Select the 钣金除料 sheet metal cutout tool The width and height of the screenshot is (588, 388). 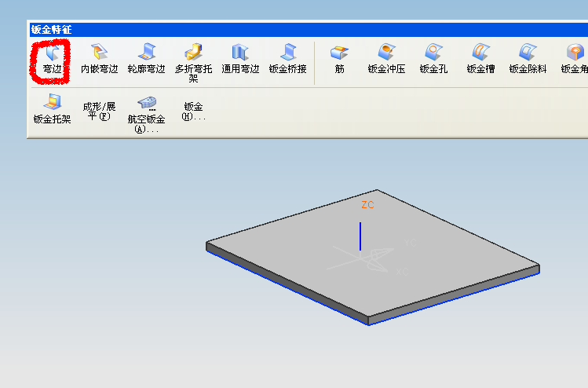pyautogui.click(x=528, y=59)
